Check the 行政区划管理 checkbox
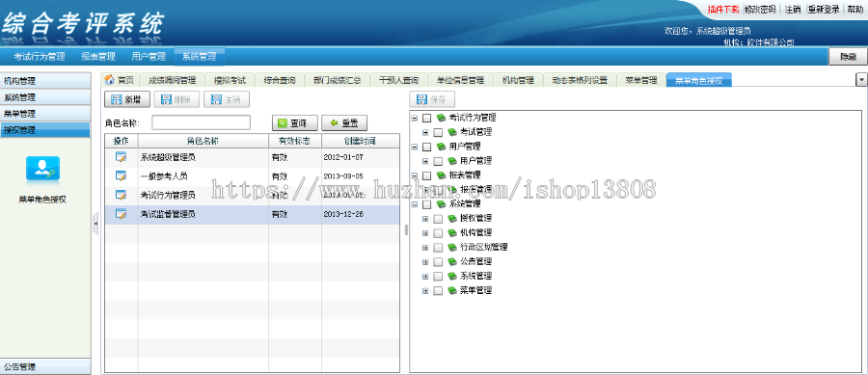This screenshot has width=868, height=375. pos(438,247)
